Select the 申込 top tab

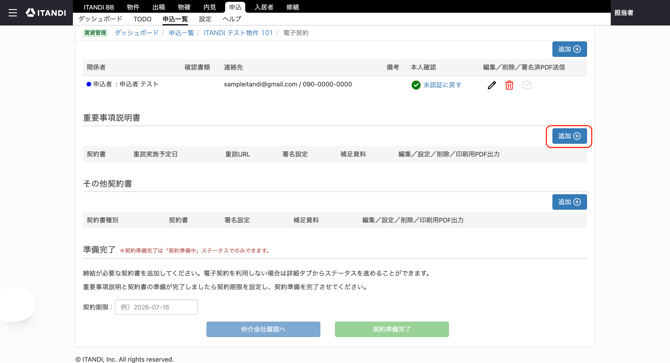(235, 7)
